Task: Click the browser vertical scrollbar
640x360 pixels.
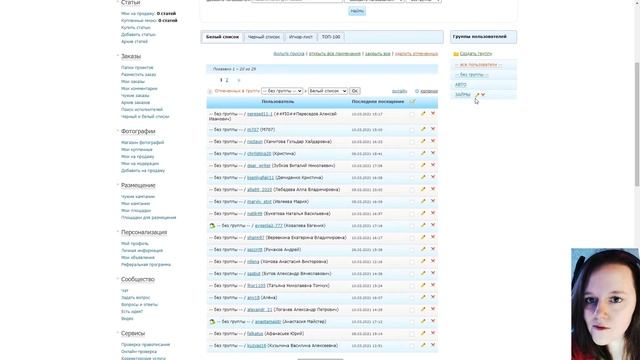Action: point(637,124)
